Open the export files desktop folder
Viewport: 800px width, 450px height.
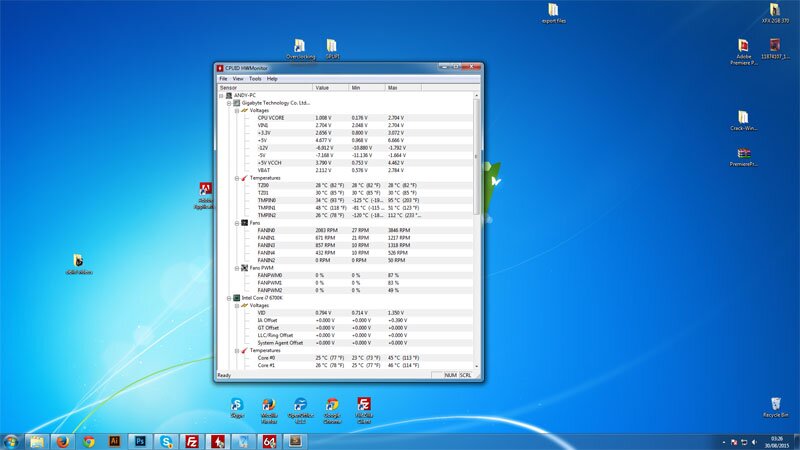[x=554, y=13]
